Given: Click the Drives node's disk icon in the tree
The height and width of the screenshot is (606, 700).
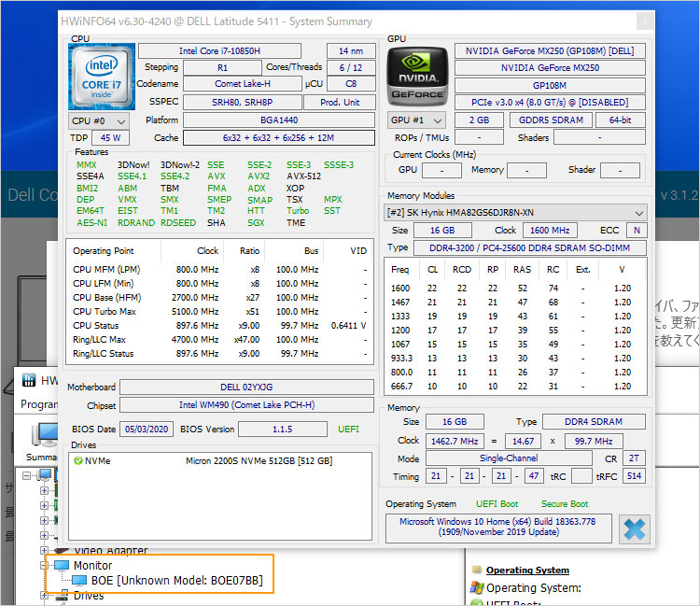Looking at the screenshot, I should pos(63,595).
